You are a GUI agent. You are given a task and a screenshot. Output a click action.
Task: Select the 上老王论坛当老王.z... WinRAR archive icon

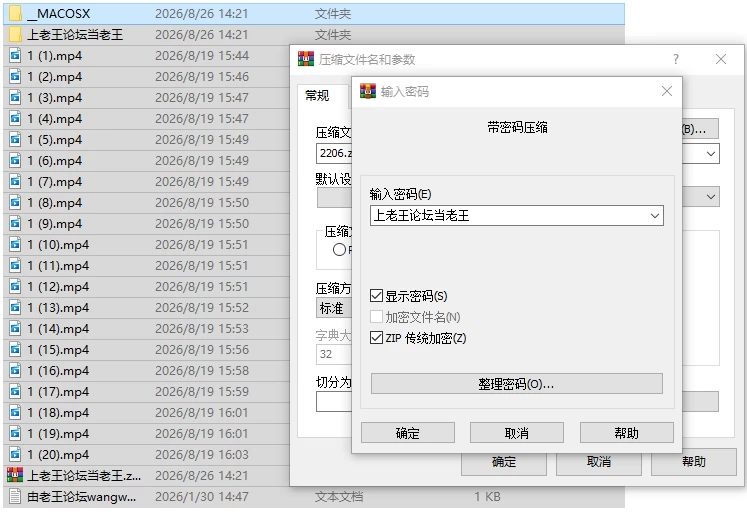click(15, 475)
